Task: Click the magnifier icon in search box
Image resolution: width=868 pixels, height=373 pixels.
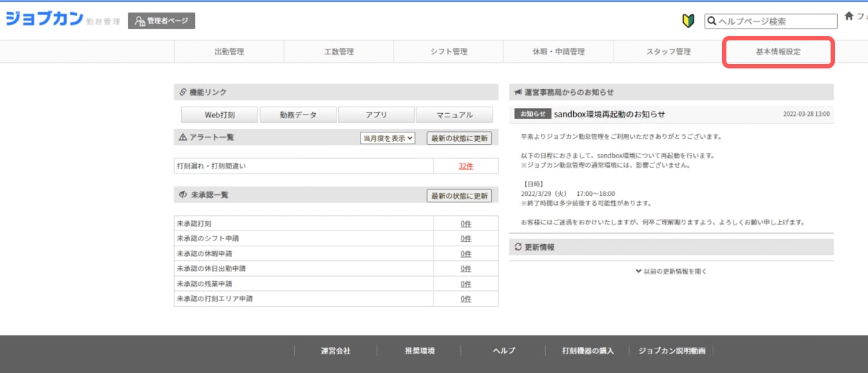Action: pyautogui.click(x=711, y=22)
